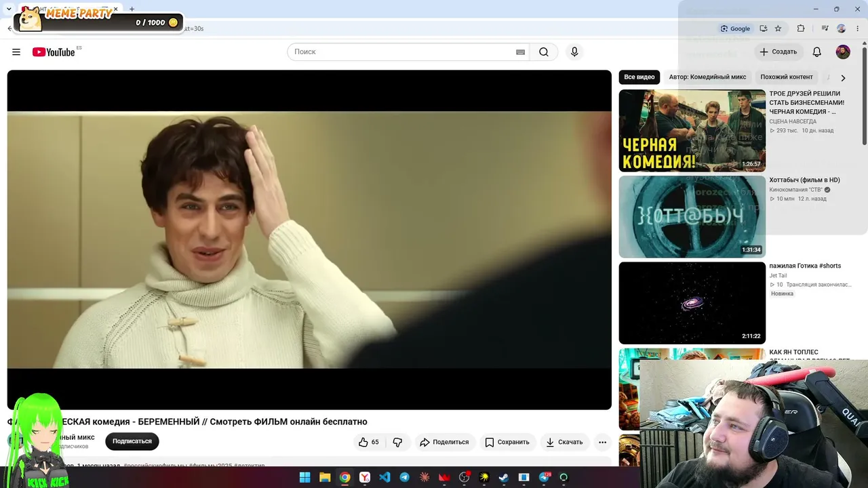Select "Автор: Комедийный микс" chip

tap(707, 77)
